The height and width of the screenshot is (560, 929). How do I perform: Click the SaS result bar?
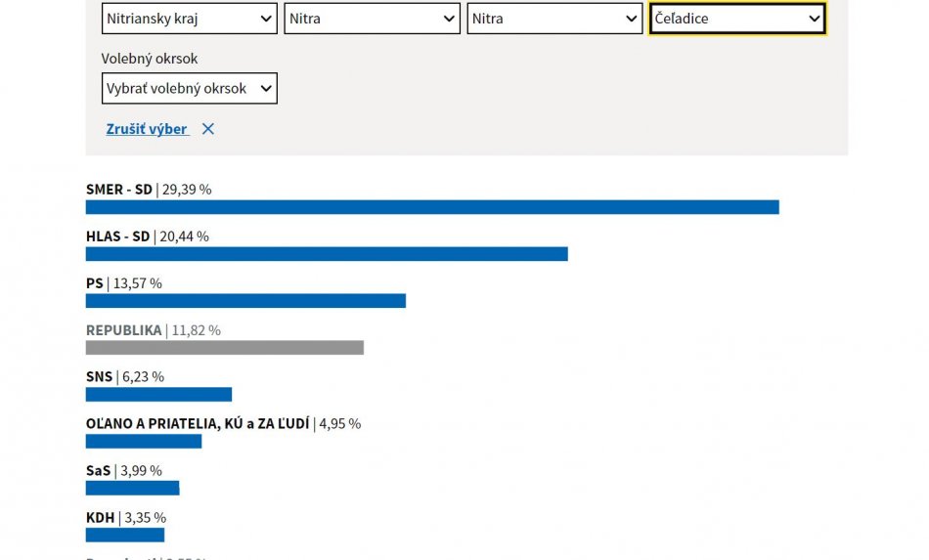click(x=132, y=488)
